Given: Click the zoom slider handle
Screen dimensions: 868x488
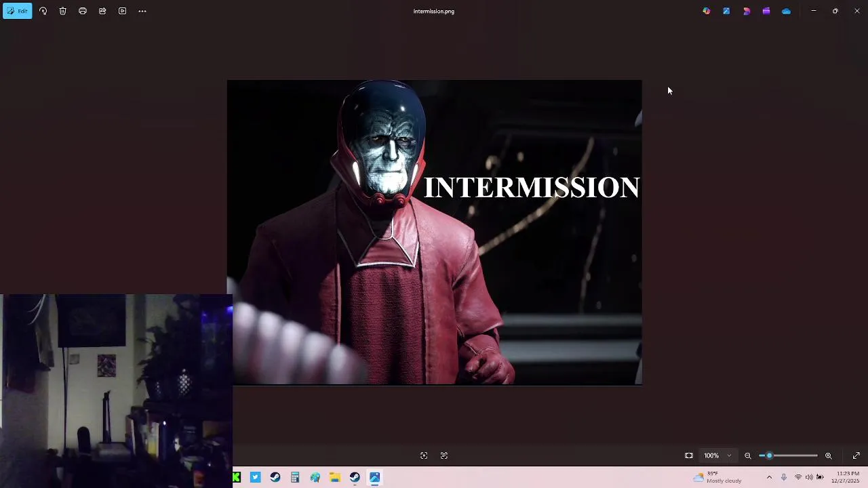Looking at the screenshot, I should point(769,455).
